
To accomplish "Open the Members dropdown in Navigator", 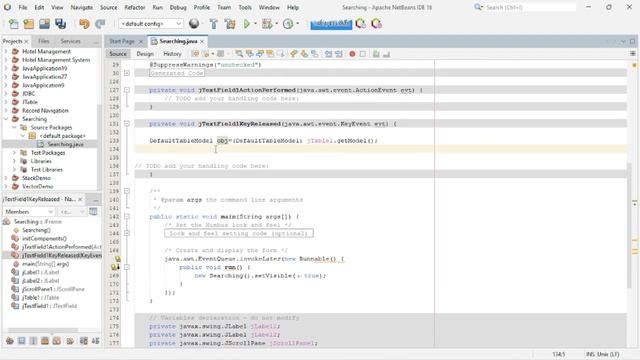I will point(29,211).
